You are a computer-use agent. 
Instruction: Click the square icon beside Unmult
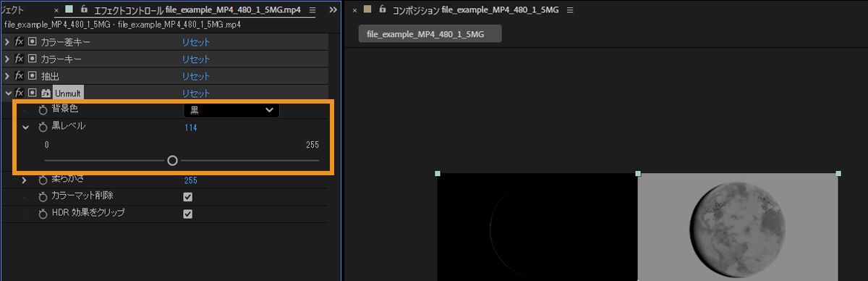tap(32, 93)
